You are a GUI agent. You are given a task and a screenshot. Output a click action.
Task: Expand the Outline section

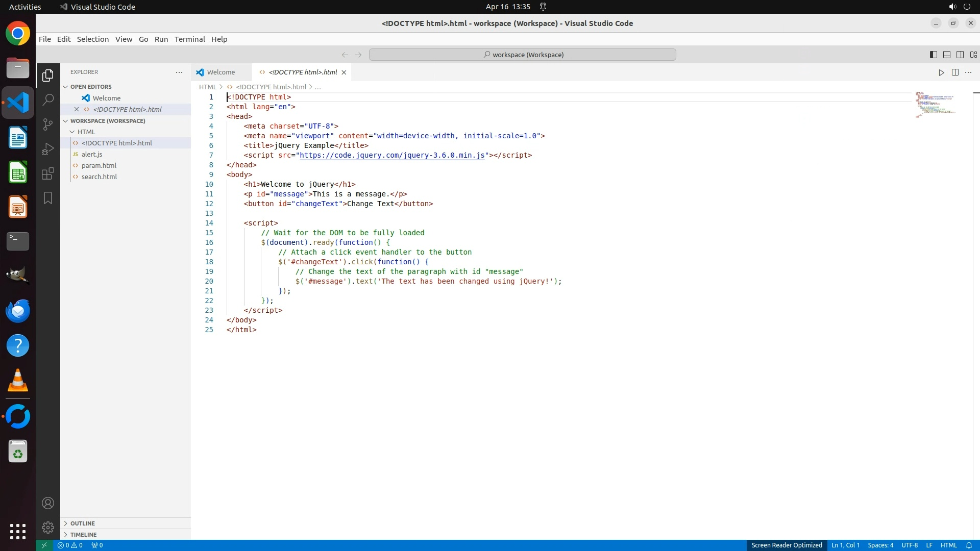click(x=83, y=523)
